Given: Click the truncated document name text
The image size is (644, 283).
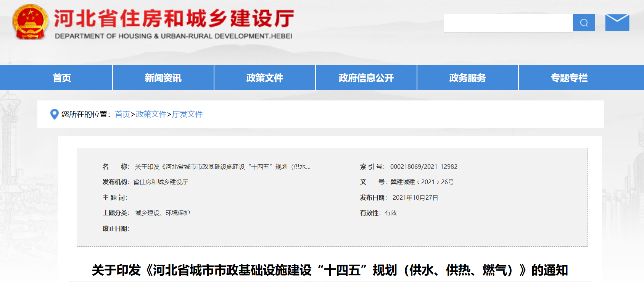Looking at the screenshot, I should point(222,167).
